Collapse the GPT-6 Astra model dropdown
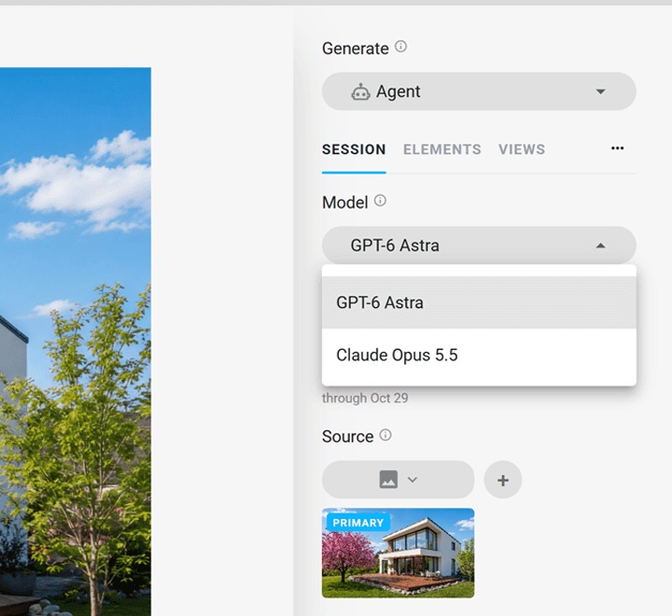672x616 pixels. (601, 245)
